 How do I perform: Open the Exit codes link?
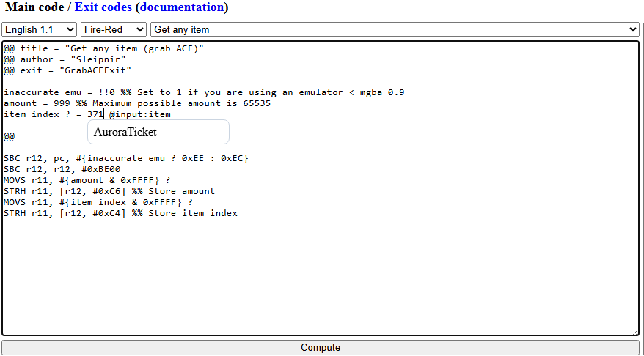point(103,7)
